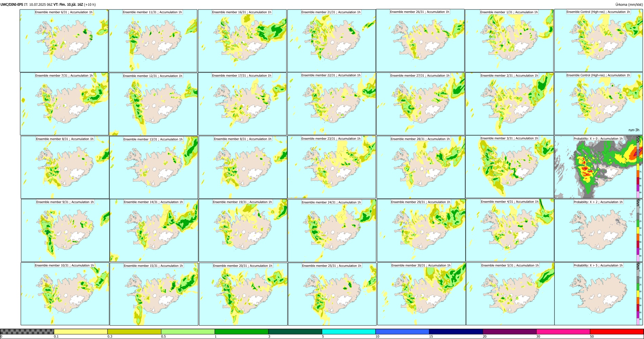Click the run-3h label text
The image size is (644, 339).
[x=634, y=130]
